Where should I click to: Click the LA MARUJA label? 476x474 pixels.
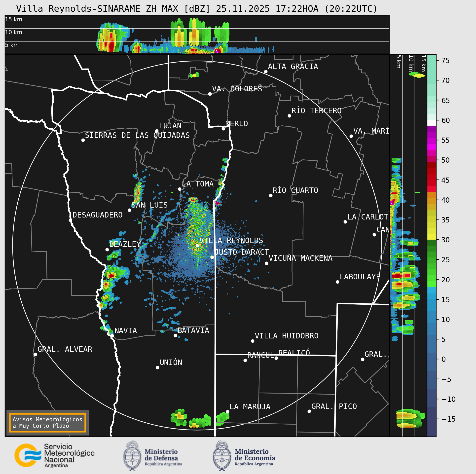250,407
